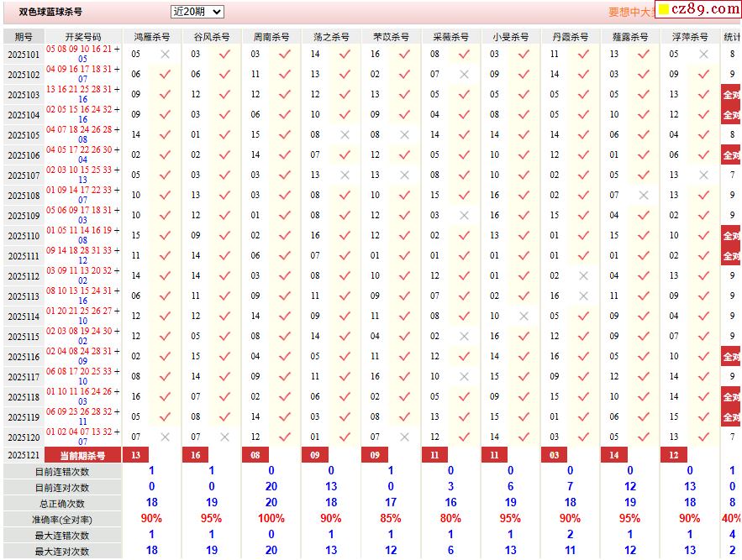Select the 鸿雁杀号 column header

point(152,37)
